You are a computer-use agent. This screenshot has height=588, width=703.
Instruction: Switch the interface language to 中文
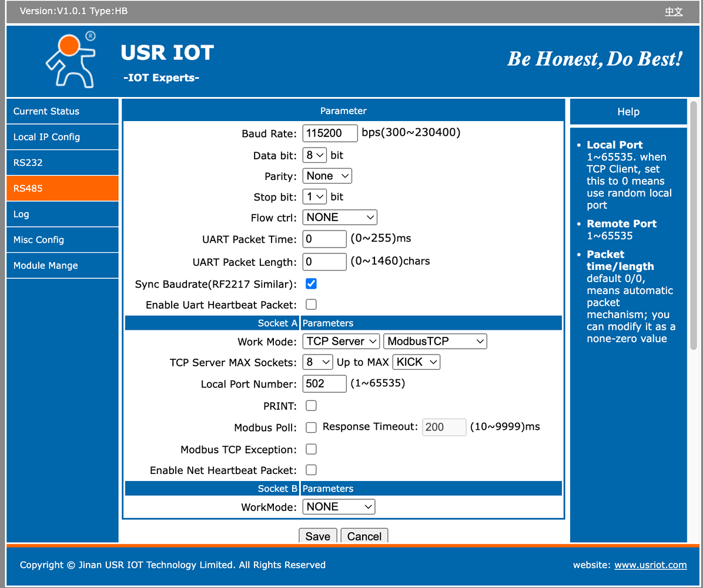674,11
